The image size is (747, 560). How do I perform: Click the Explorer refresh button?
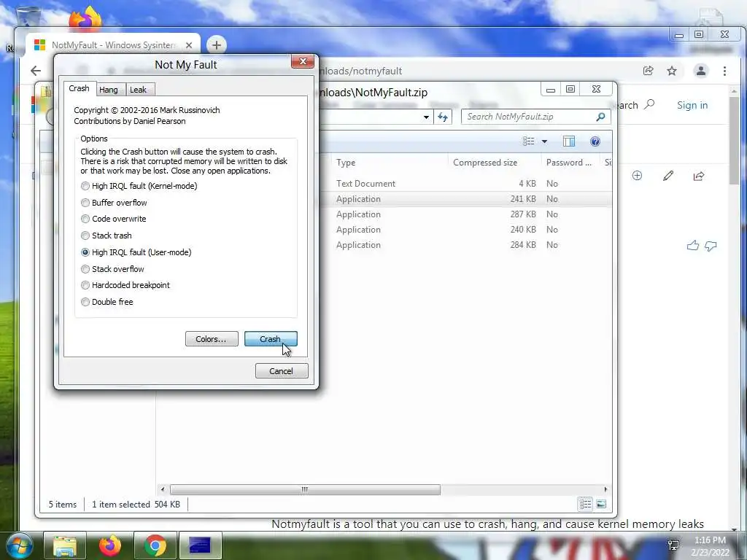(x=443, y=117)
